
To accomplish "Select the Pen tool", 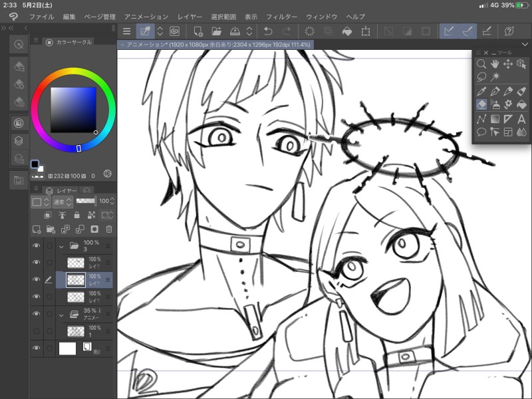I will (495, 91).
